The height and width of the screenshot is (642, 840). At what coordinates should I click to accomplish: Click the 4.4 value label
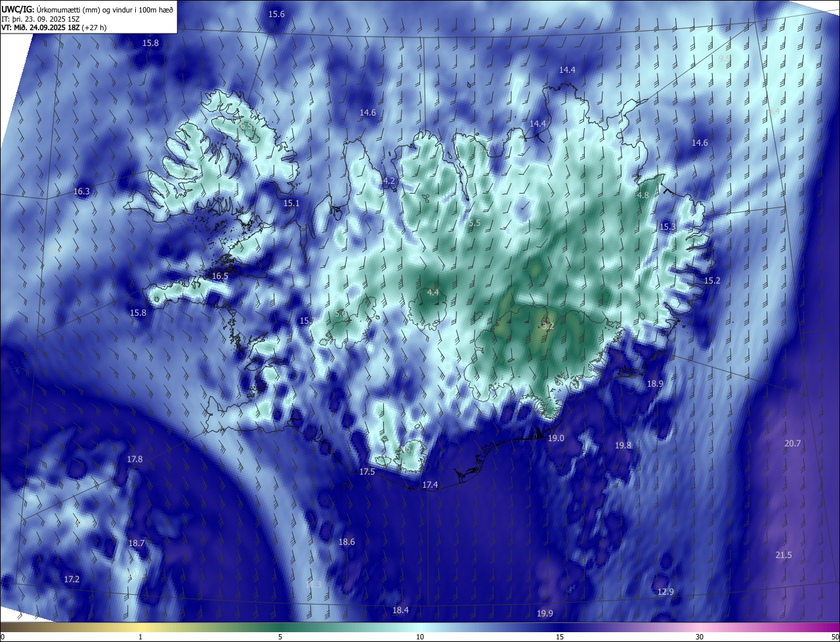433,292
